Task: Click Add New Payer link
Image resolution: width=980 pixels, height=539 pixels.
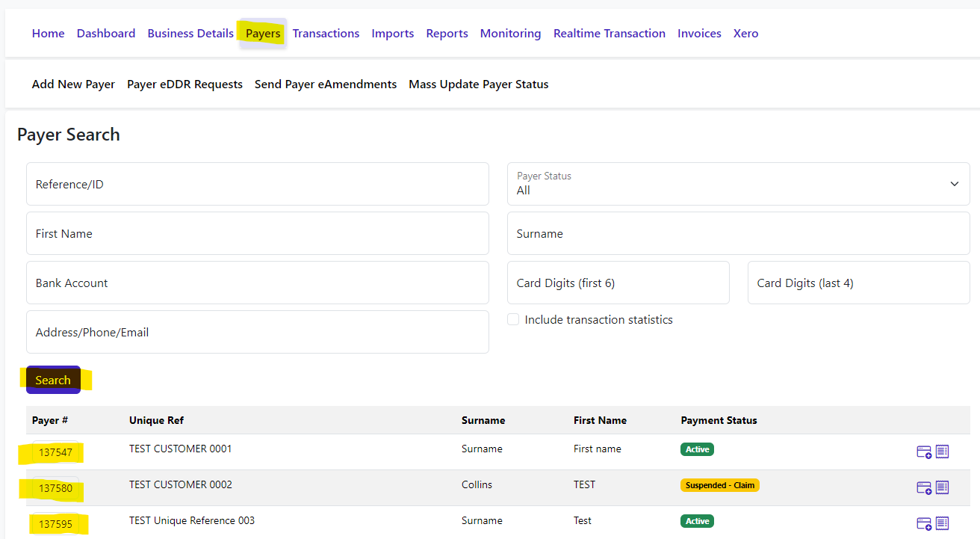Action: coord(73,84)
